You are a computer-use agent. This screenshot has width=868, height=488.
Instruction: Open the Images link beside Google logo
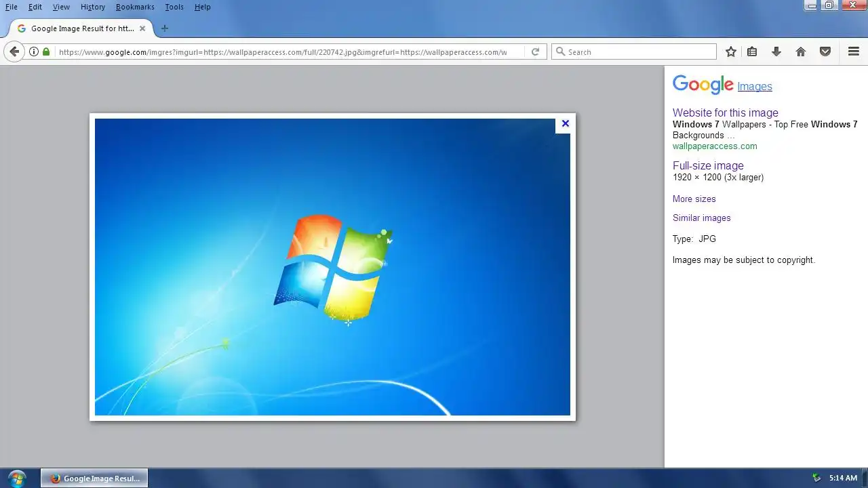click(755, 86)
